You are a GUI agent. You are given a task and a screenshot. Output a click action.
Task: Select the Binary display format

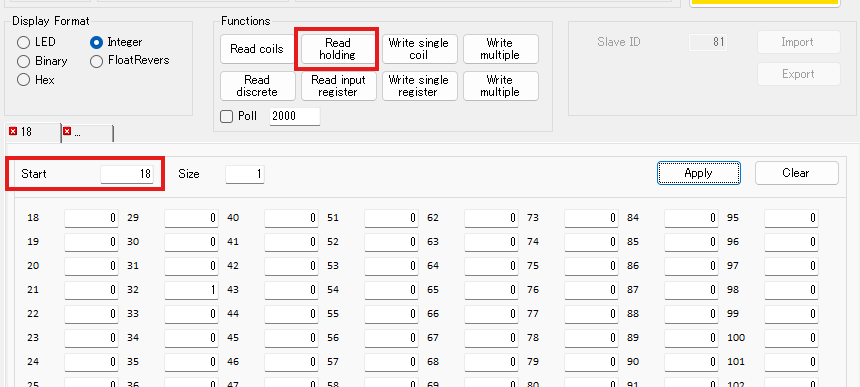point(24,61)
